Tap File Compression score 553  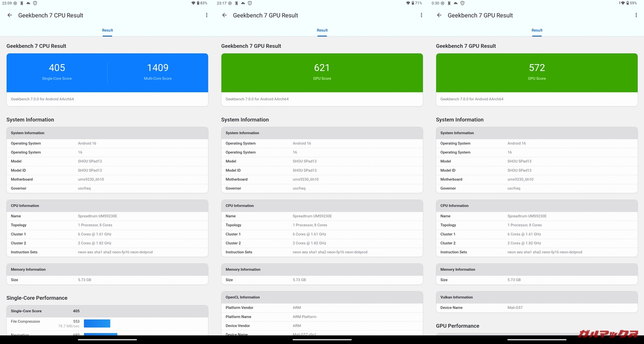click(76, 321)
